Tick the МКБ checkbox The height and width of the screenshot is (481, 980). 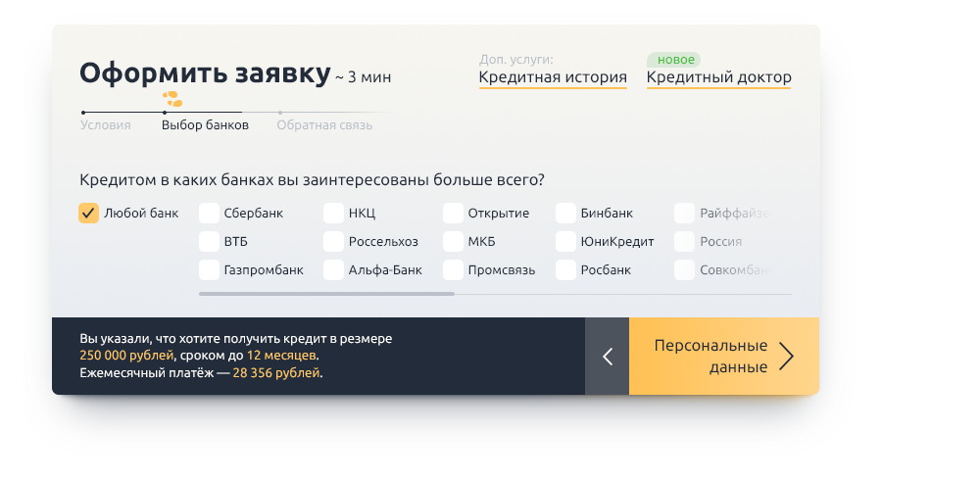(453, 241)
